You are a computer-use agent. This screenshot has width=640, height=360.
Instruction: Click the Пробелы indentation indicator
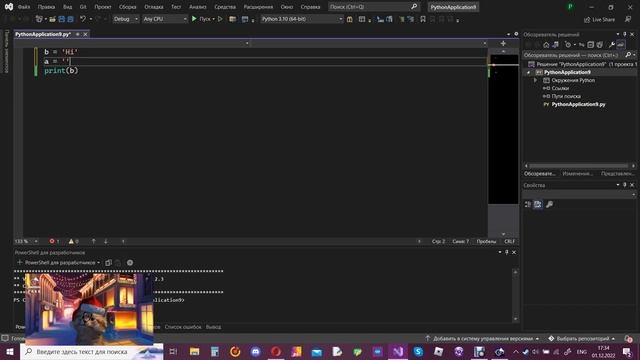click(486, 241)
